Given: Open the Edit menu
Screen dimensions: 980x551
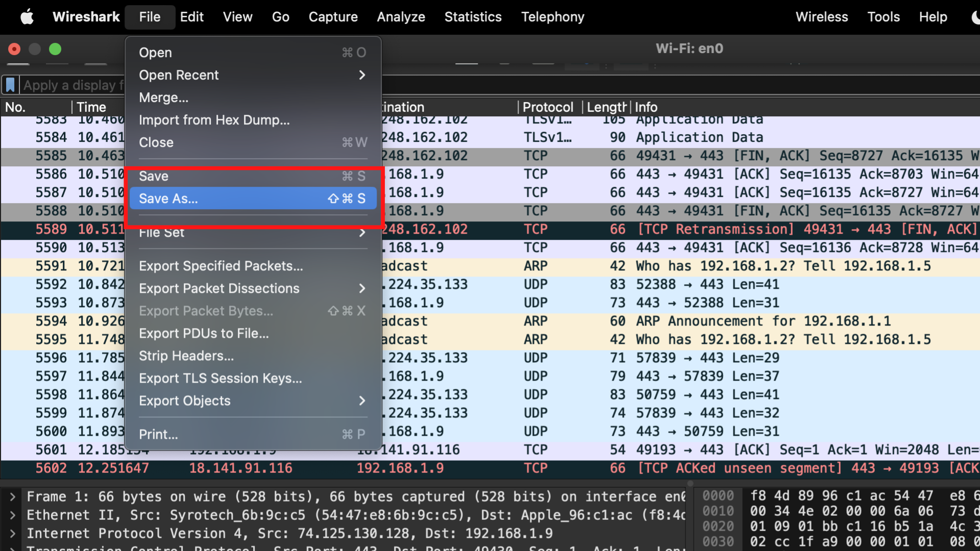Looking at the screenshot, I should (x=191, y=17).
